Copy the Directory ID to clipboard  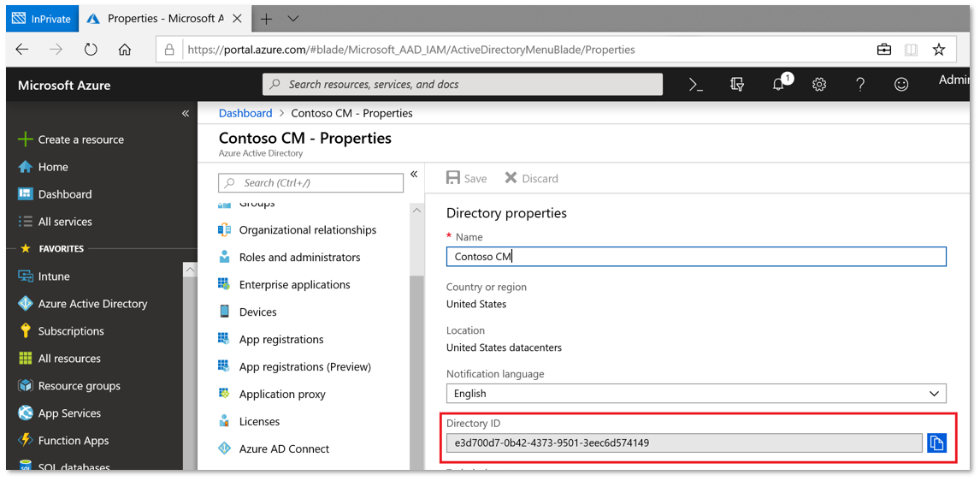936,442
